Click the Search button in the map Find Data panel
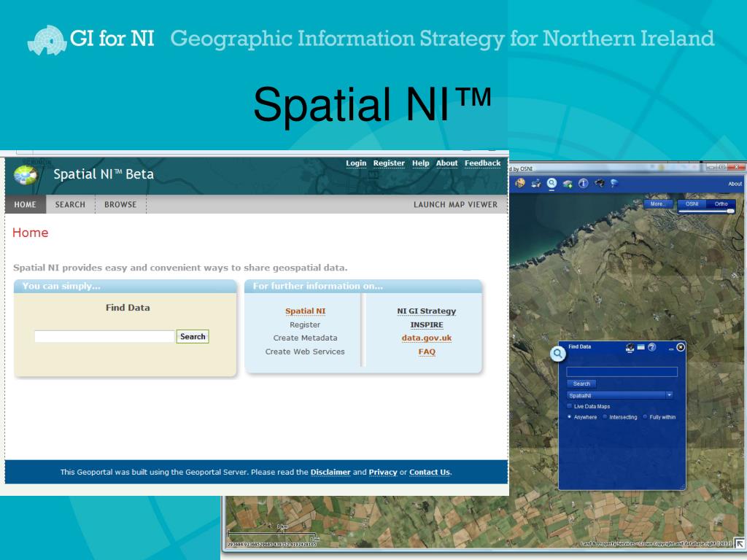Viewport: 747px width, 560px height. pyautogui.click(x=581, y=384)
